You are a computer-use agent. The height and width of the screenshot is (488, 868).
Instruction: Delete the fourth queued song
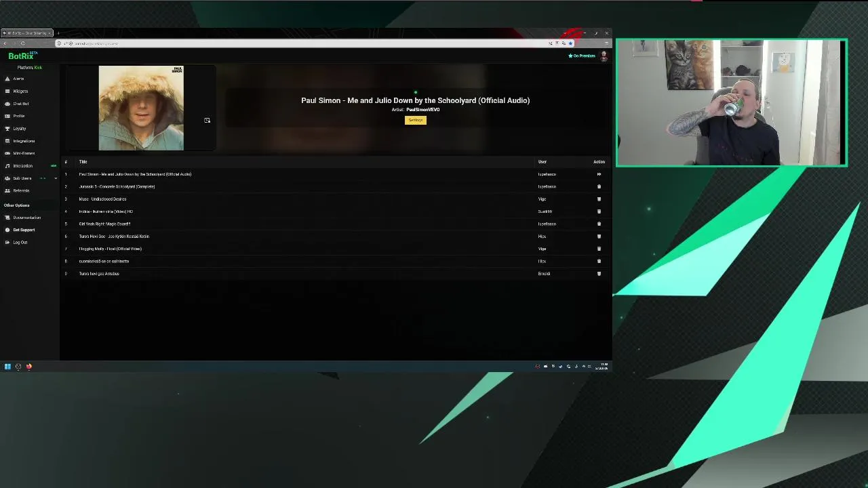pos(599,211)
